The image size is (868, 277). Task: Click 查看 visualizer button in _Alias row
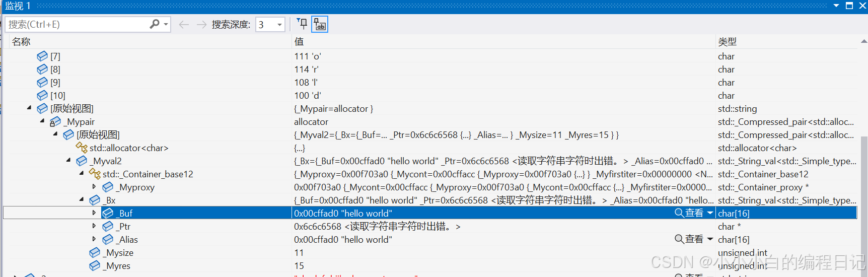click(x=689, y=239)
